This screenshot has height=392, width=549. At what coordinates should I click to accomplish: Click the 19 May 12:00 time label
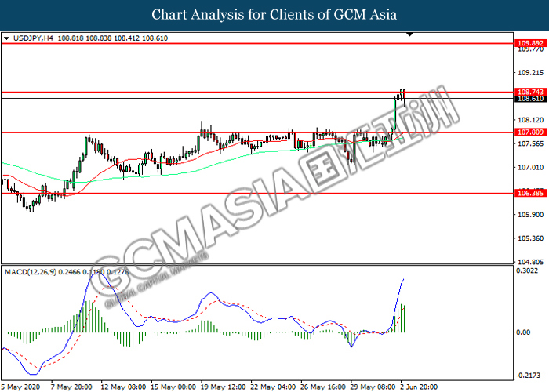(x=224, y=387)
